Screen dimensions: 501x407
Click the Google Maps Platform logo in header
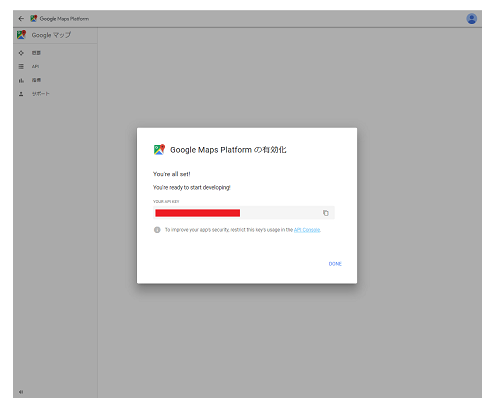click(33, 19)
